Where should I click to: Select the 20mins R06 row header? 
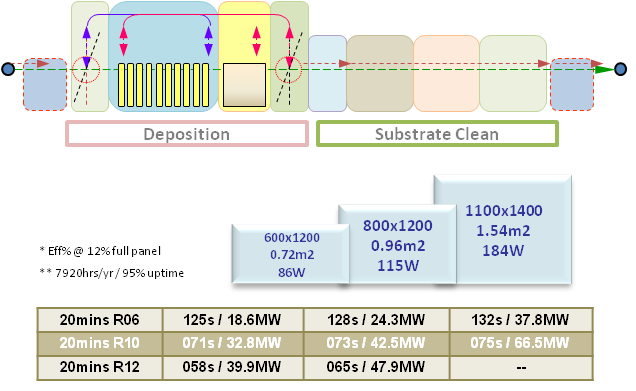click(100, 320)
